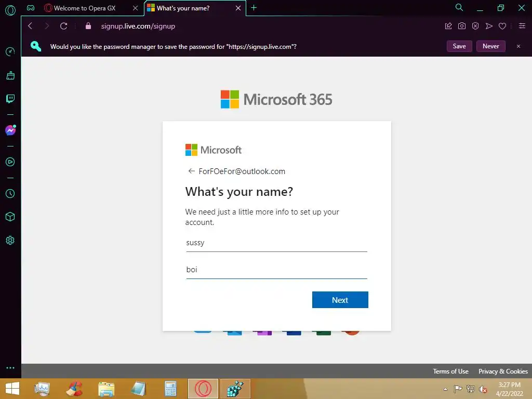Open the Messenger sidebar icon
532x399 pixels.
10,130
